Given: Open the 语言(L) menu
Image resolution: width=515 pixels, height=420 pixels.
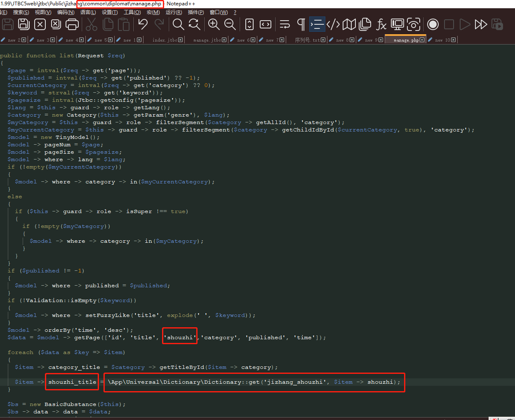Looking at the screenshot, I should tap(88, 12).
